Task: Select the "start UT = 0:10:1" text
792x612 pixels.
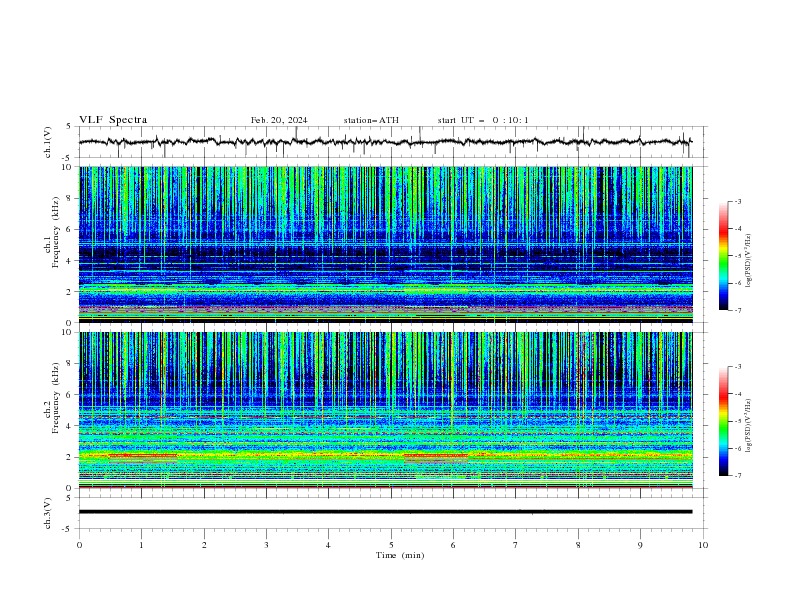Action: (483, 120)
